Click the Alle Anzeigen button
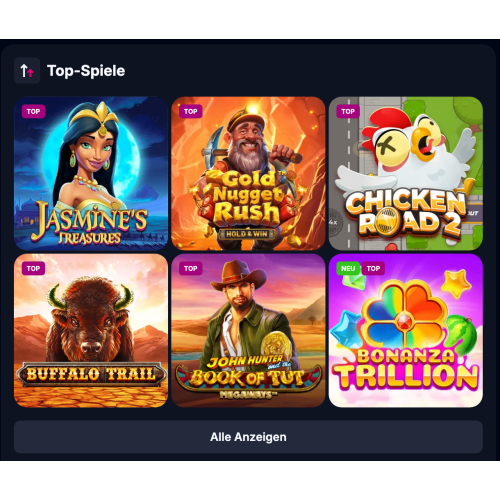 (248, 437)
